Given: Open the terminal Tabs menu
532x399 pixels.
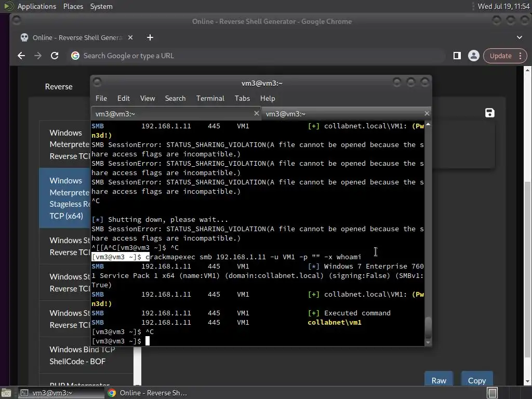Looking at the screenshot, I should coord(242,98).
